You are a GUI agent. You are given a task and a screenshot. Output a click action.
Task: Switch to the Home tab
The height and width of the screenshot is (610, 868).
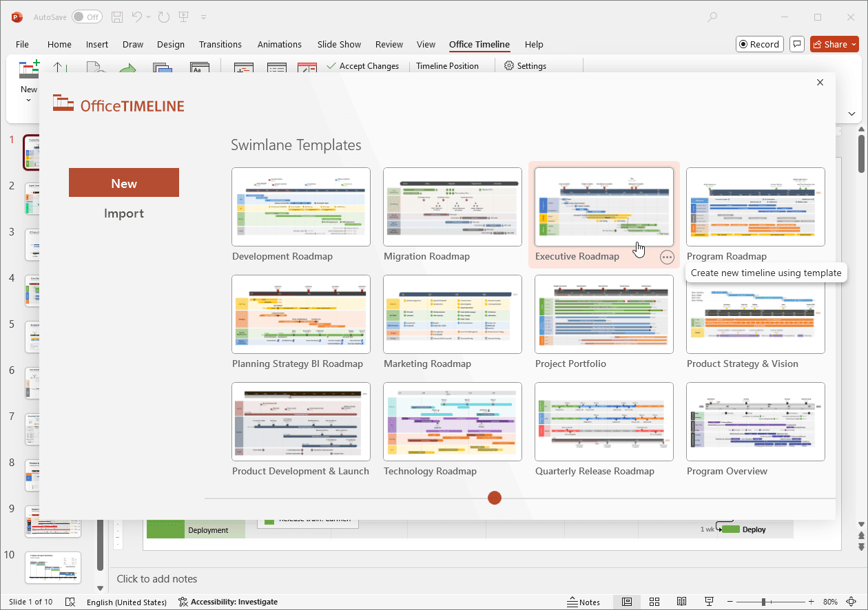pos(59,44)
